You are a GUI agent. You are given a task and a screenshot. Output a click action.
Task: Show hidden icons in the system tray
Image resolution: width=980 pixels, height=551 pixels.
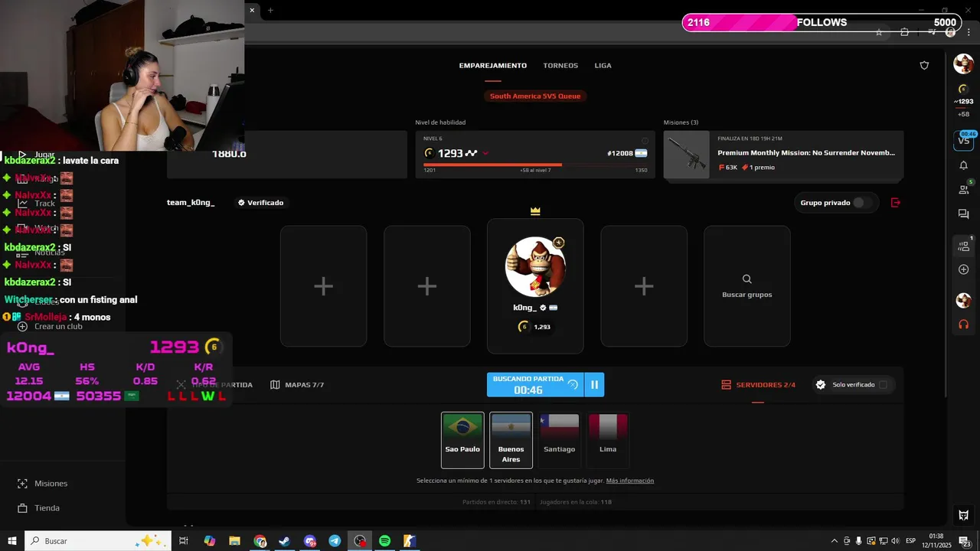point(834,541)
